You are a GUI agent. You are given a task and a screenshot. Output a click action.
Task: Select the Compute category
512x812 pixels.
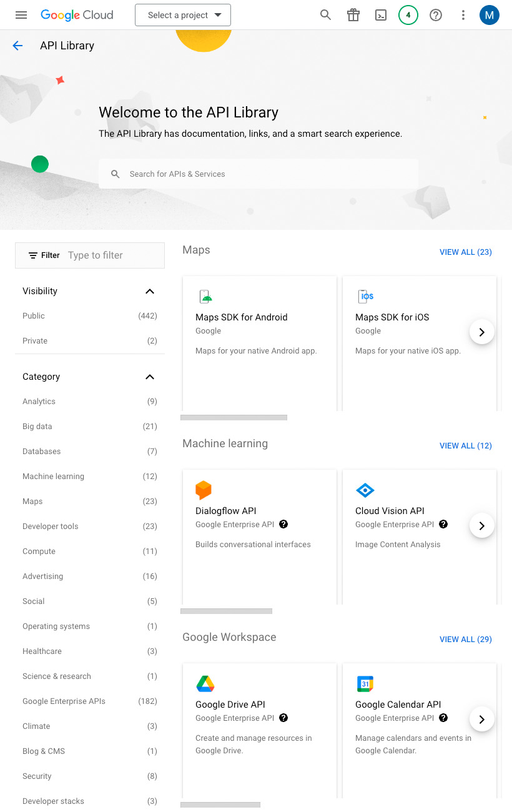(90, 552)
